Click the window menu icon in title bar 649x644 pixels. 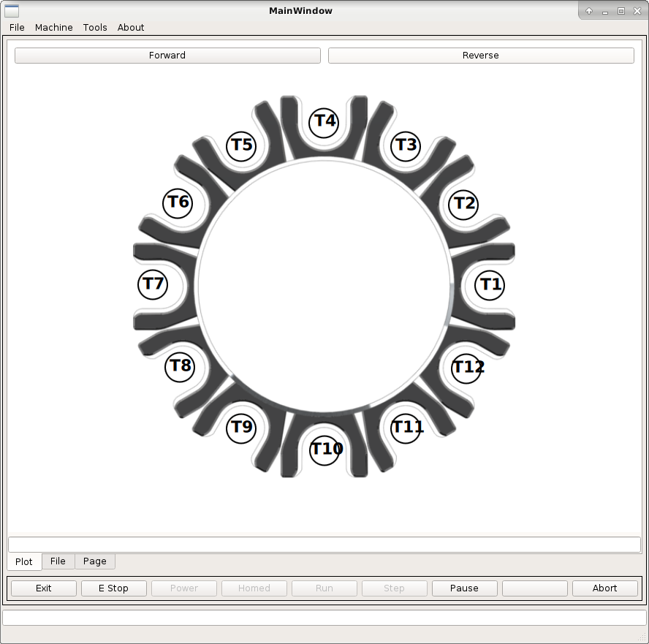point(12,11)
